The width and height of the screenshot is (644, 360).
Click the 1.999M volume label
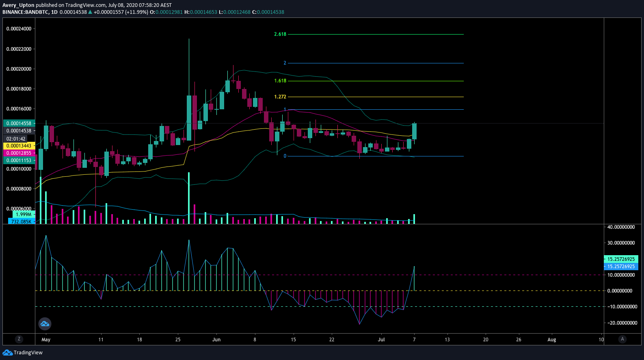(24, 215)
